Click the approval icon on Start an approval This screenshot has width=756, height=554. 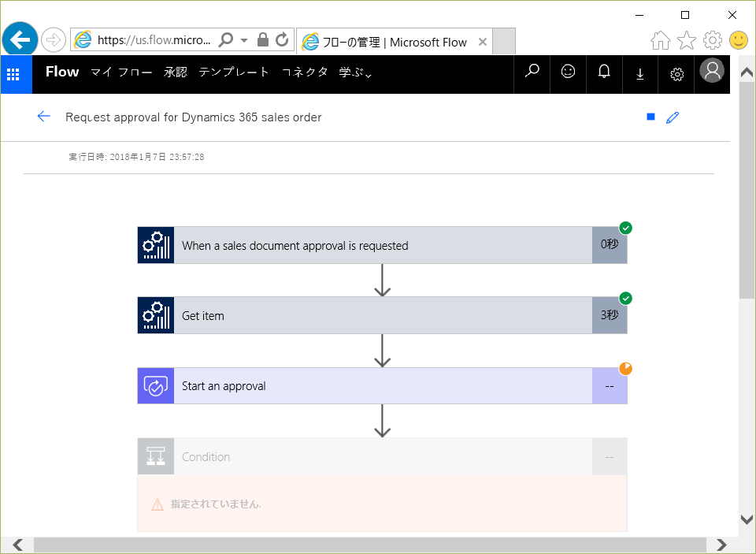point(156,385)
